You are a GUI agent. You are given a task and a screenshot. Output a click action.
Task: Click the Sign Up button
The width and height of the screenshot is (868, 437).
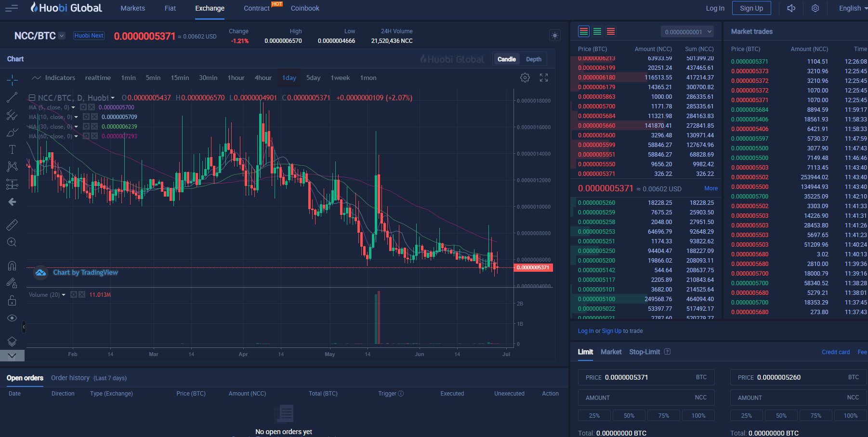(751, 8)
